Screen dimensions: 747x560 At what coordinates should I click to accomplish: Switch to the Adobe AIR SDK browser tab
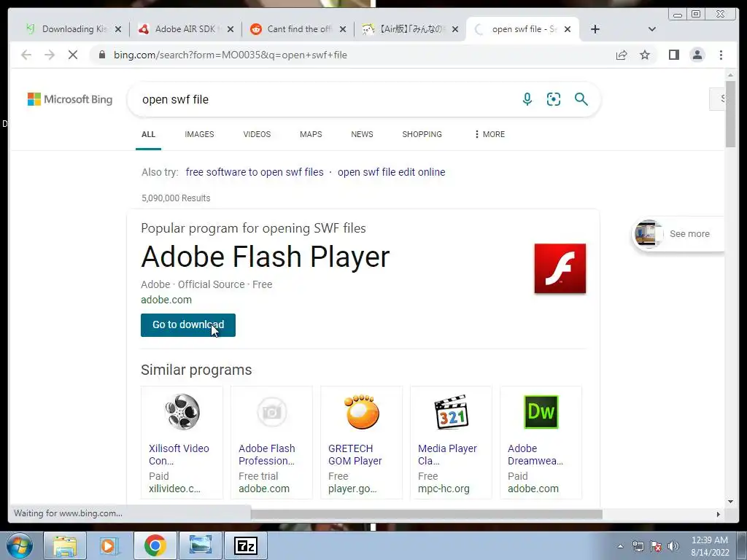186,29
